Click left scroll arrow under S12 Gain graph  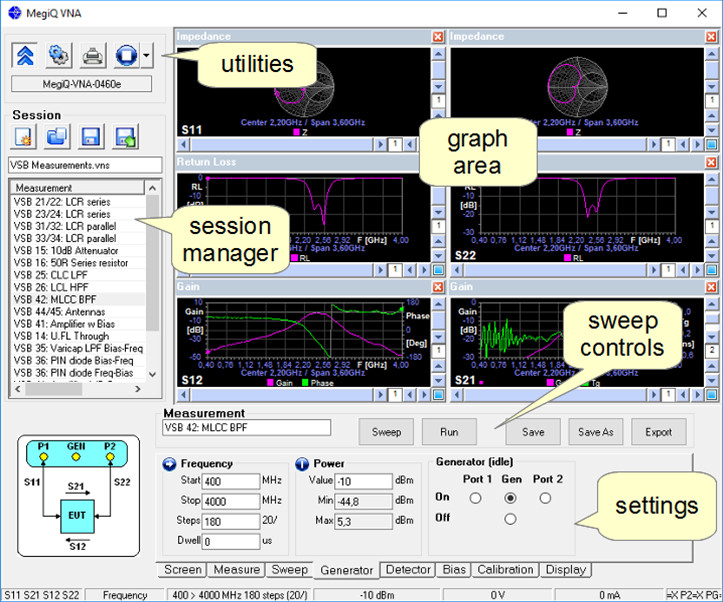184,395
